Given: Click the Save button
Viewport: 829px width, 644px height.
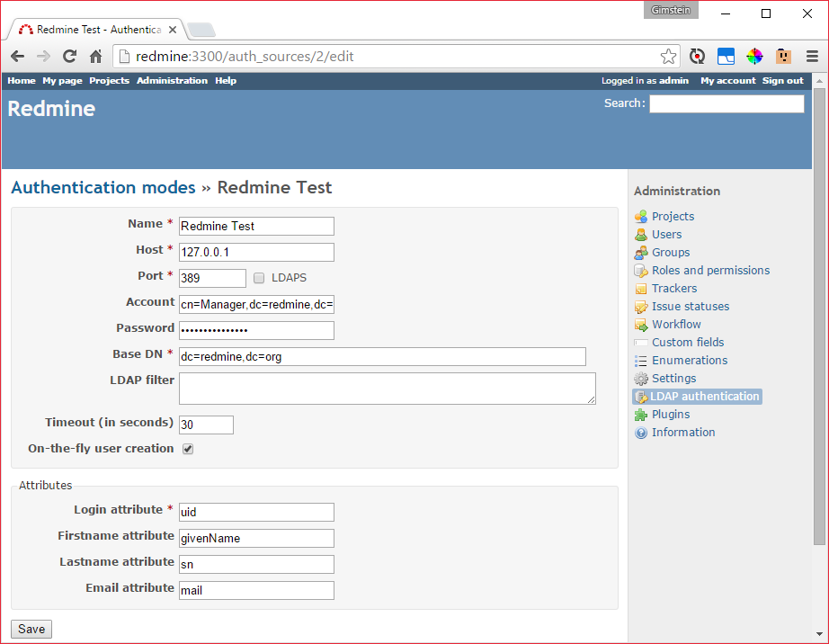Looking at the screenshot, I should 31,629.
